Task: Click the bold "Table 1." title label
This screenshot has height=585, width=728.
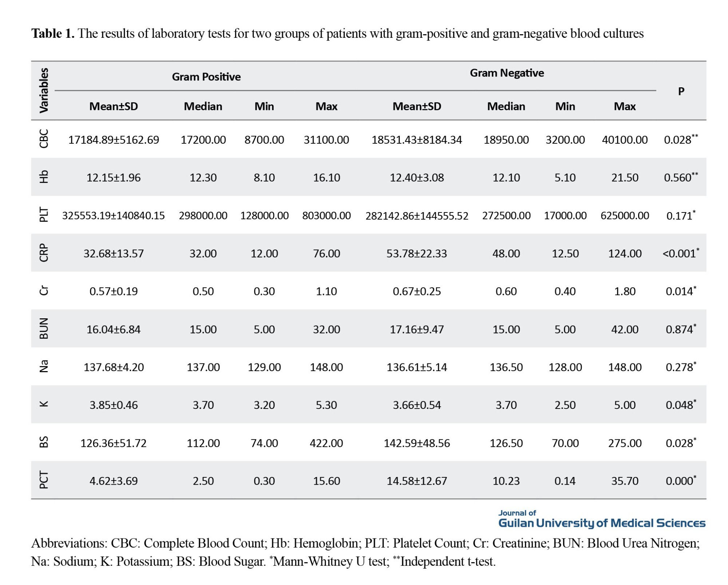Action: (x=53, y=33)
